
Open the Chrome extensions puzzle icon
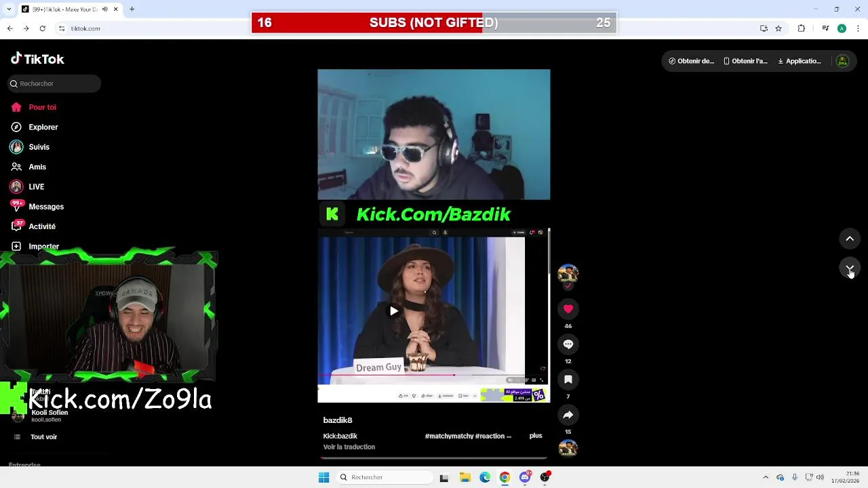tap(802, 28)
